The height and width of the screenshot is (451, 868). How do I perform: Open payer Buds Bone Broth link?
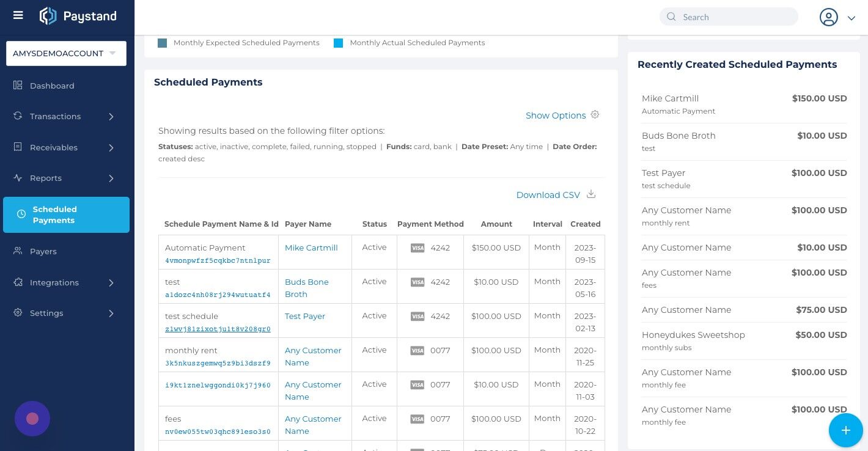point(307,288)
